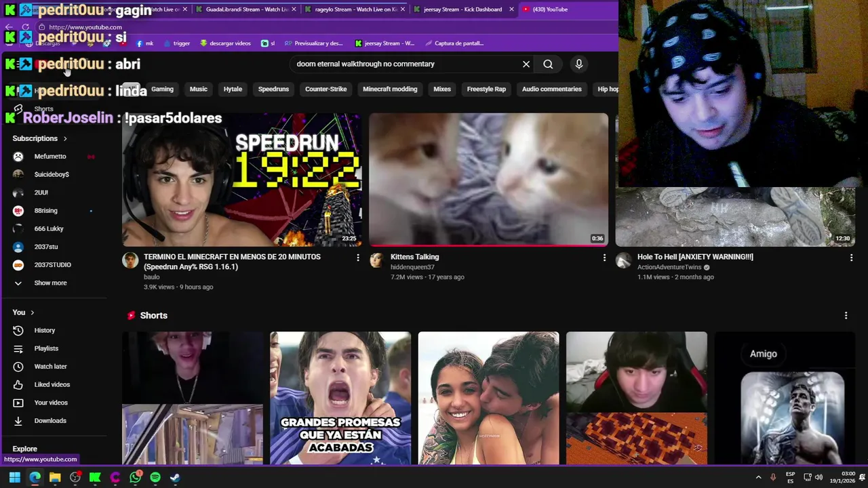Screen dimensions: 868x488
Task: Open options menu for Minecraft speedrun video
Action: (x=358, y=258)
